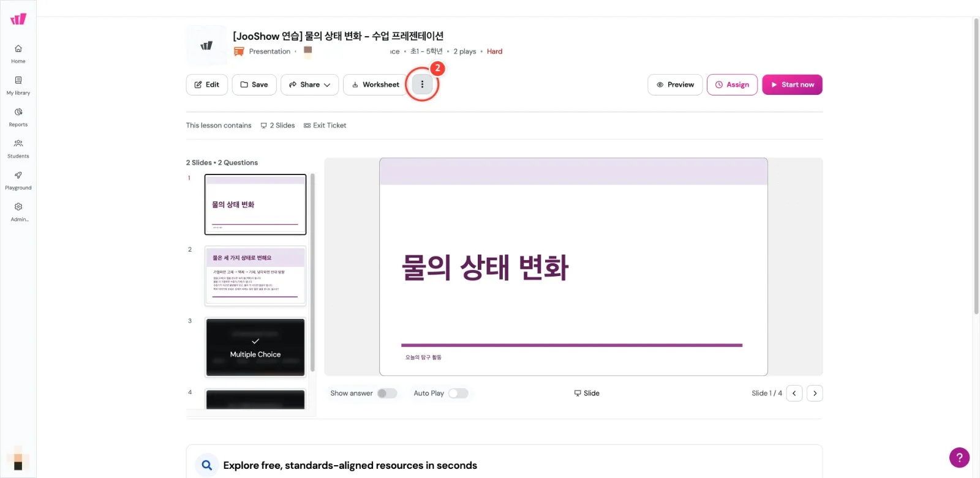The image size is (980, 478).
Task: Click the user avatar at sidebar bottom
Action: tap(18, 458)
